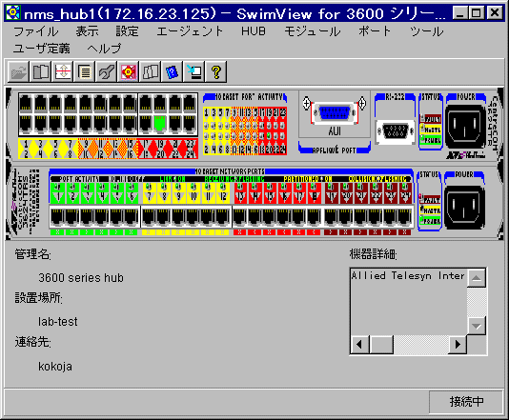Click the 機器詳細 label
The image size is (509, 420).
coord(373,254)
